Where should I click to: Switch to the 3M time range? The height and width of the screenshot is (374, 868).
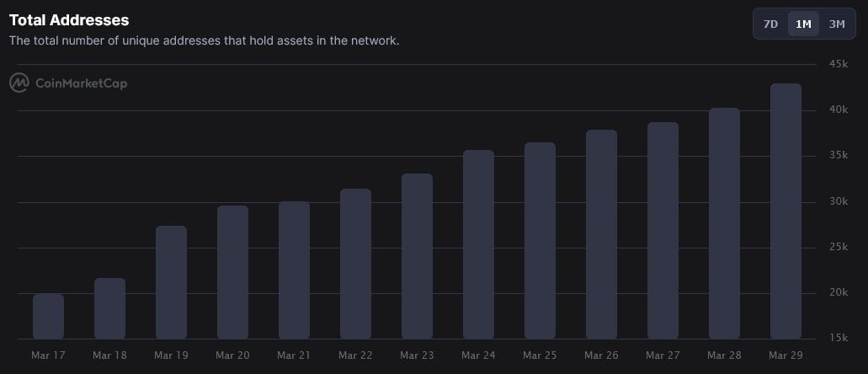(837, 24)
